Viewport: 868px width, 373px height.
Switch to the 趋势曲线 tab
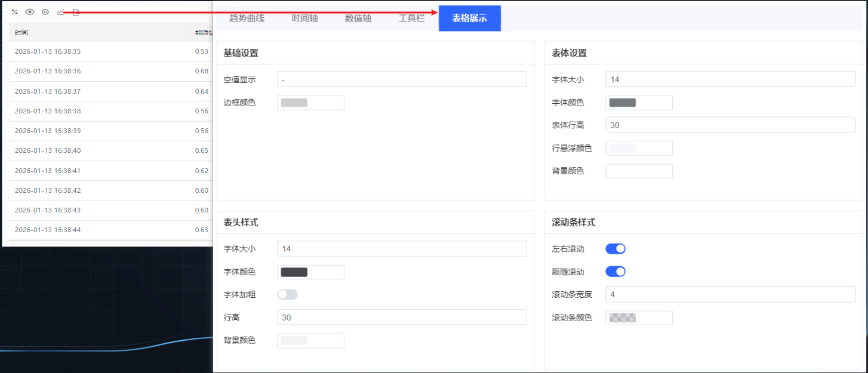pyautogui.click(x=247, y=19)
